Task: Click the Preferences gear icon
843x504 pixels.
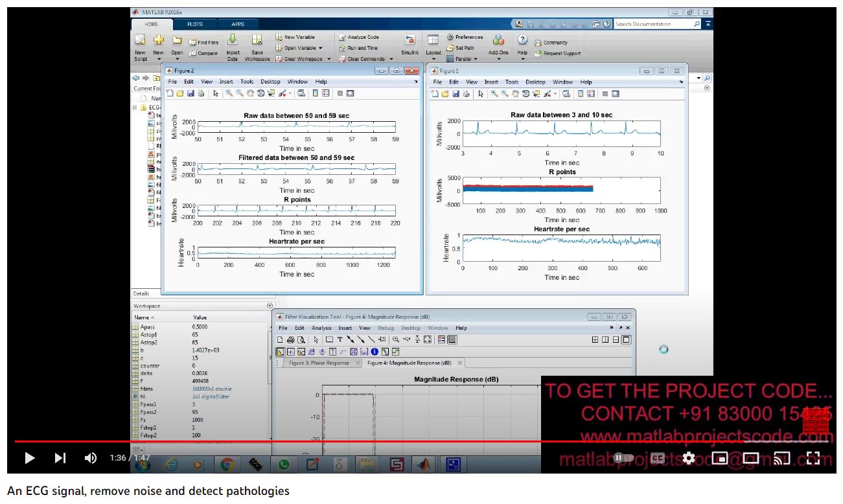Action: (x=450, y=38)
